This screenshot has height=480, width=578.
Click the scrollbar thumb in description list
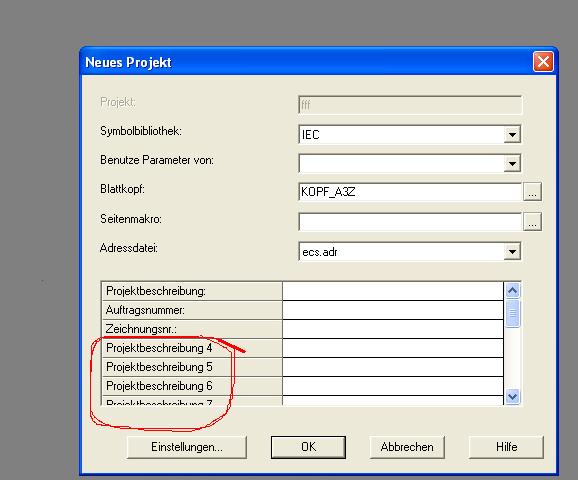512,313
